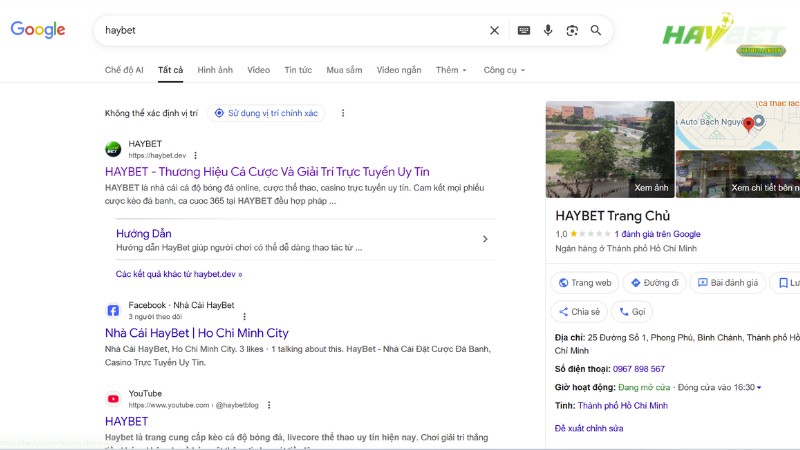The height and width of the screenshot is (450, 800).
Task: Expand the Thêm dropdown menu
Action: [451, 70]
